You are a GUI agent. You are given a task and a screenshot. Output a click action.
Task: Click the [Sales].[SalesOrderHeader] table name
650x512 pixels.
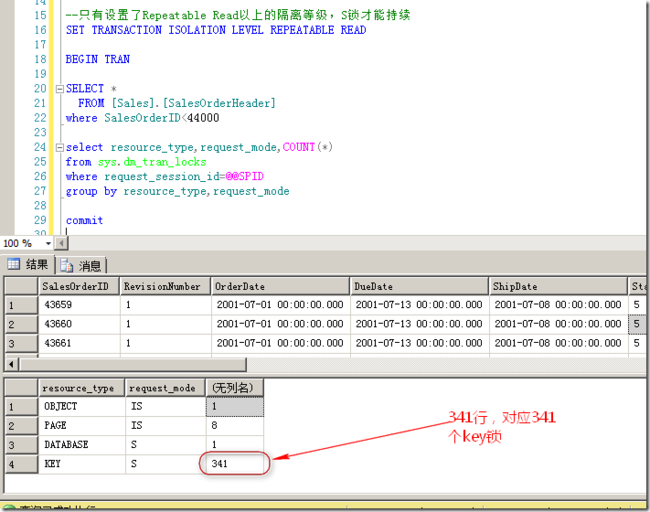[x=194, y=103]
